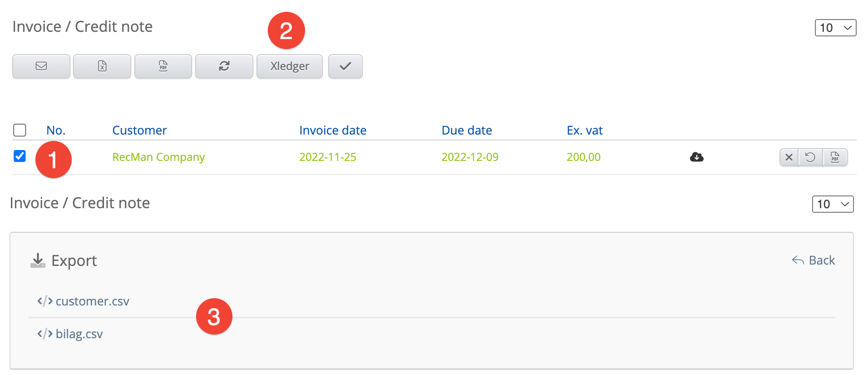The image size is (868, 380).
Task: Open the row's PDF document icon
Action: (835, 157)
